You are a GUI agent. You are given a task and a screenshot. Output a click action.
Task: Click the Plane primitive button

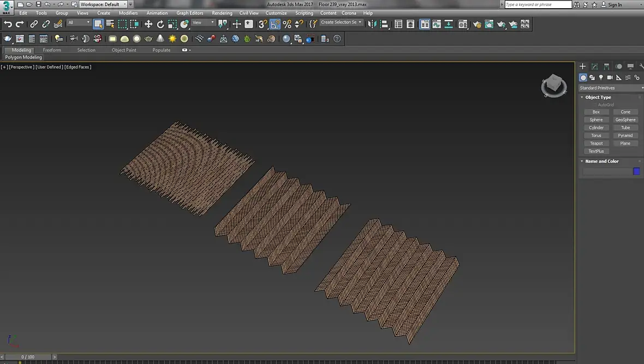click(x=625, y=144)
